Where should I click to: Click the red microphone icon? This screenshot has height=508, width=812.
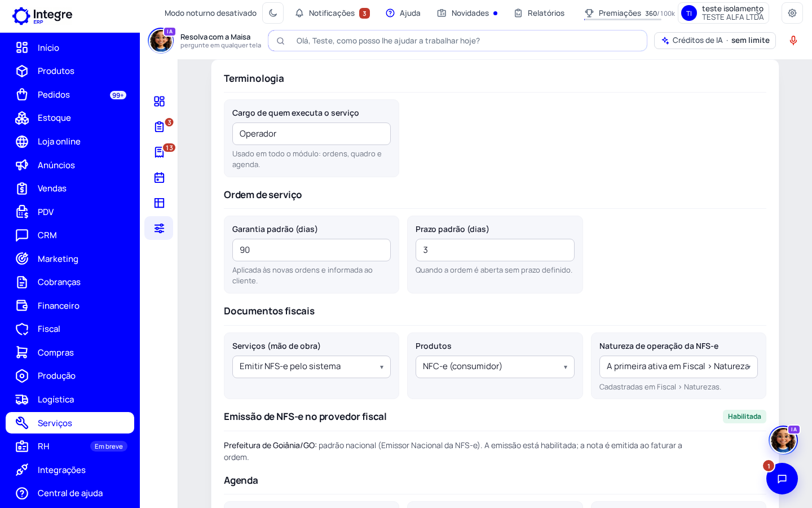tap(793, 41)
